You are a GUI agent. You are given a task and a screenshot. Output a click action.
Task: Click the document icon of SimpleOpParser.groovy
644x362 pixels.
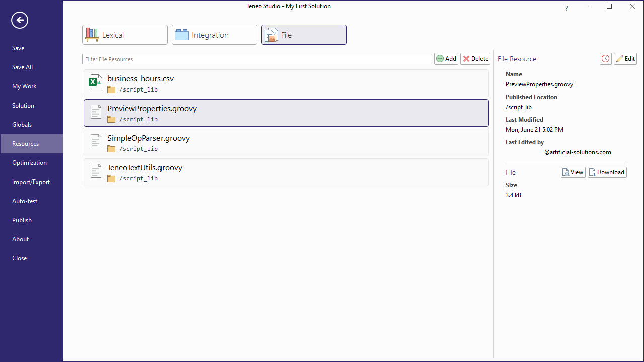[96, 141]
